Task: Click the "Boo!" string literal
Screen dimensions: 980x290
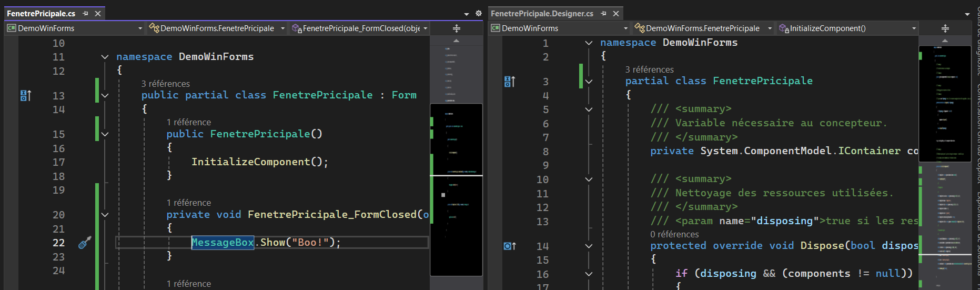Action: pyautogui.click(x=310, y=243)
